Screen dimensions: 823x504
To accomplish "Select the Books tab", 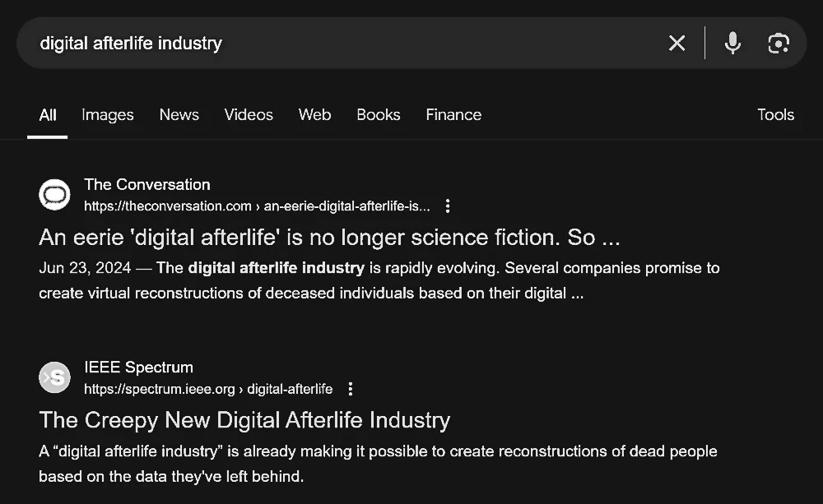I will click(379, 115).
